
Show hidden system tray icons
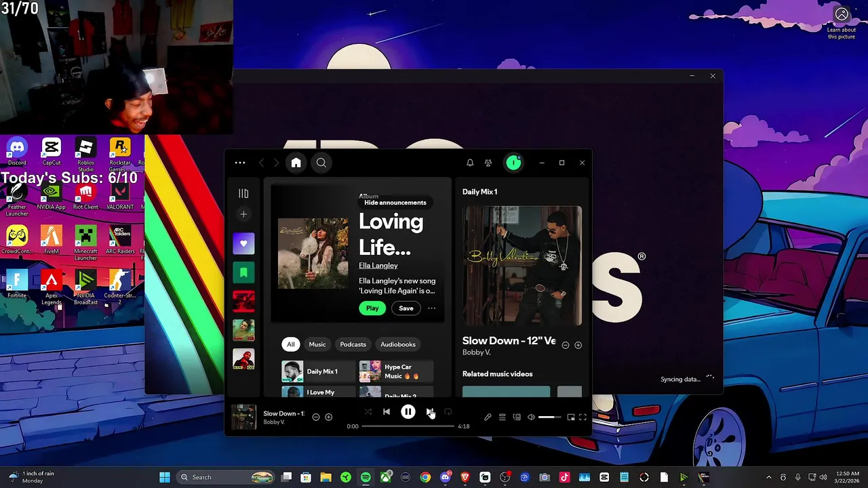(x=768, y=478)
